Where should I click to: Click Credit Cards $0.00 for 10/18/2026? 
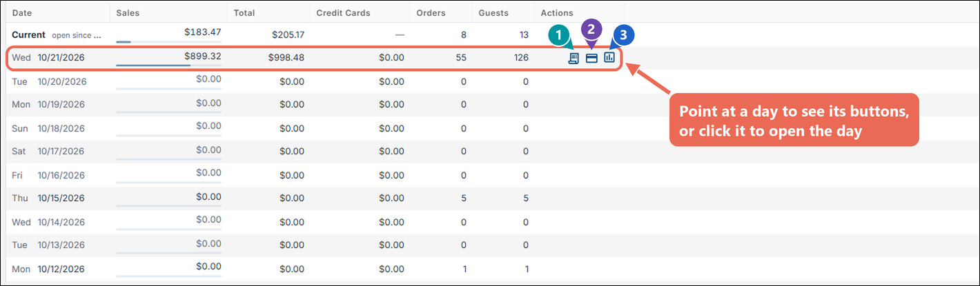[x=391, y=128]
